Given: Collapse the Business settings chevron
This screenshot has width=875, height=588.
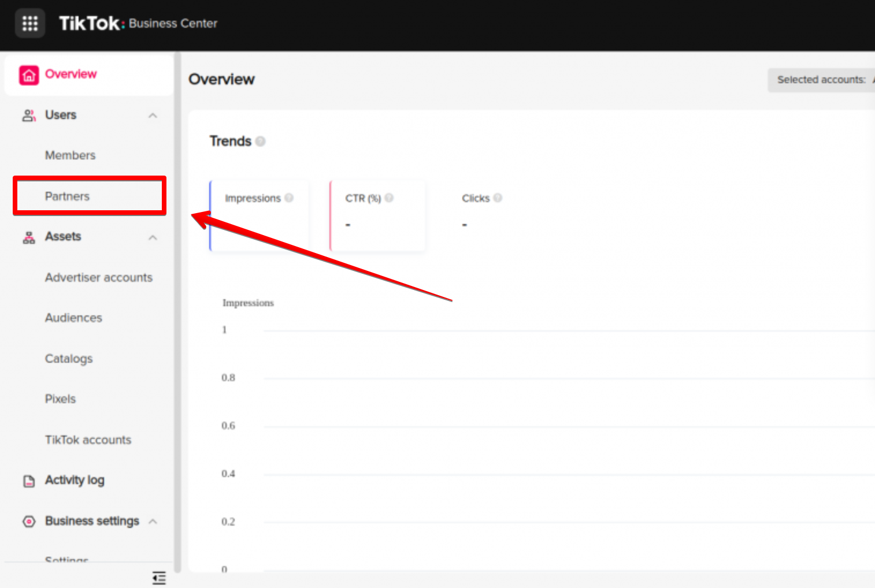Looking at the screenshot, I should click(x=153, y=522).
